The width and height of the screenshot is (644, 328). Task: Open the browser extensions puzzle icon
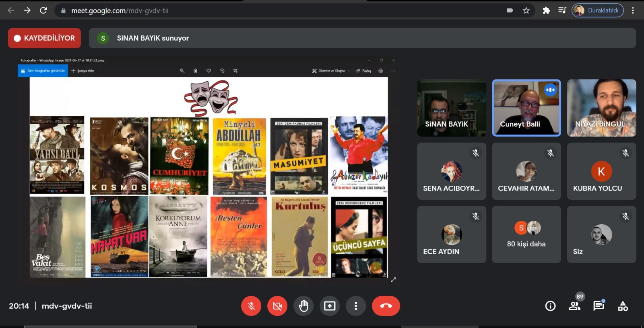pyautogui.click(x=546, y=10)
